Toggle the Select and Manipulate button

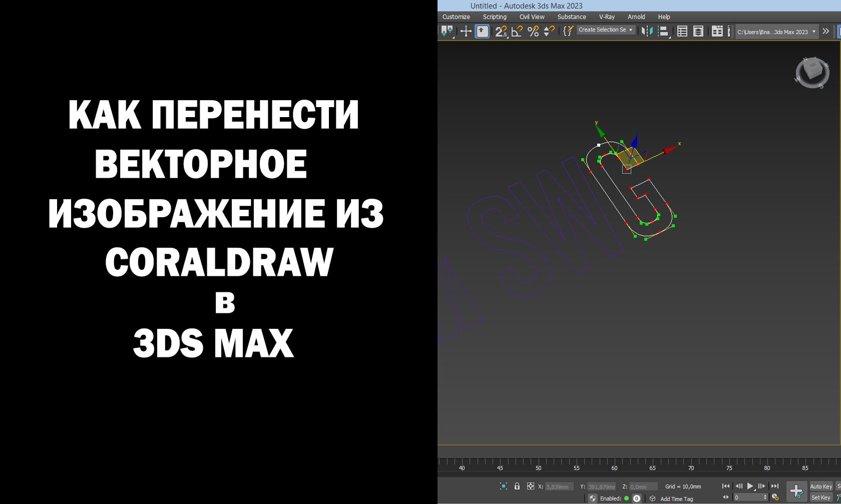click(x=482, y=32)
